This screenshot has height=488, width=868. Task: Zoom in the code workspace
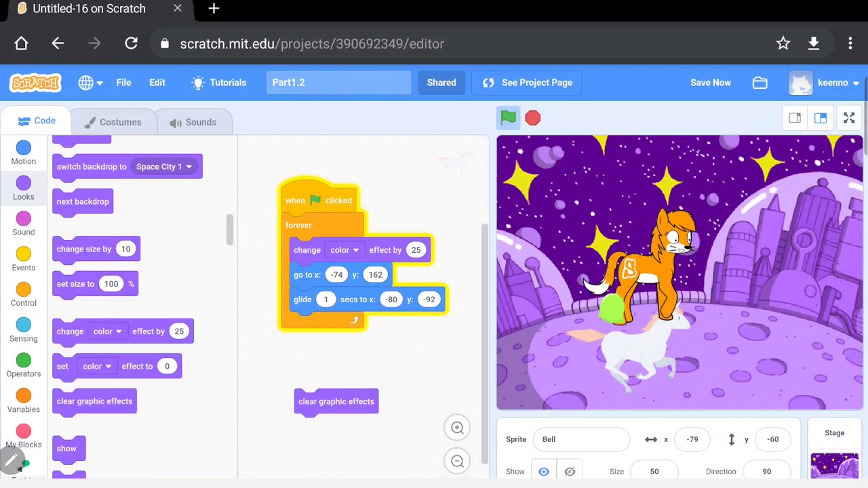click(x=457, y=428)
